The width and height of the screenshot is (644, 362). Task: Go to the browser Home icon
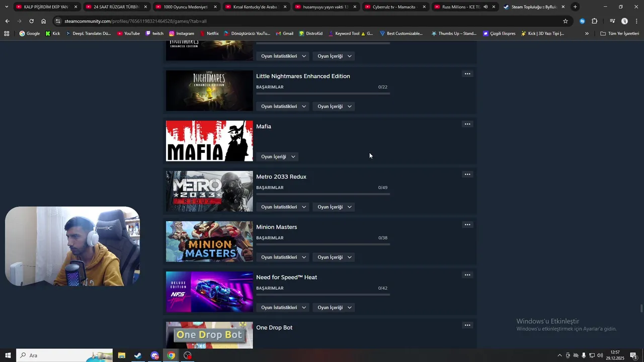44,21
